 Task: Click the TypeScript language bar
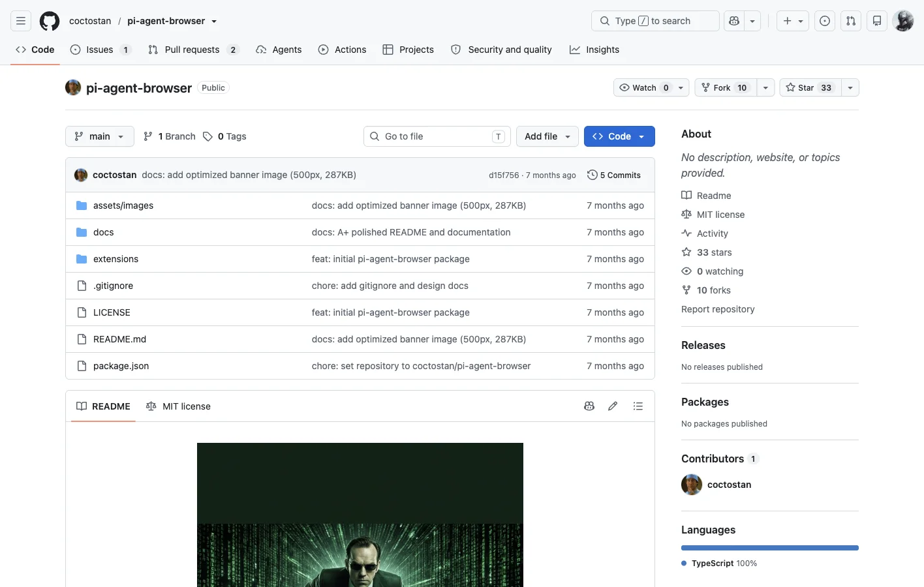[x=770, y=548]
